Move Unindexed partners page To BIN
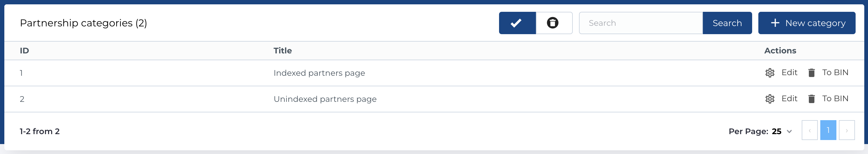The width and height of the screenshot is (868, 154). pyautogui.click(x=835, y=99)
